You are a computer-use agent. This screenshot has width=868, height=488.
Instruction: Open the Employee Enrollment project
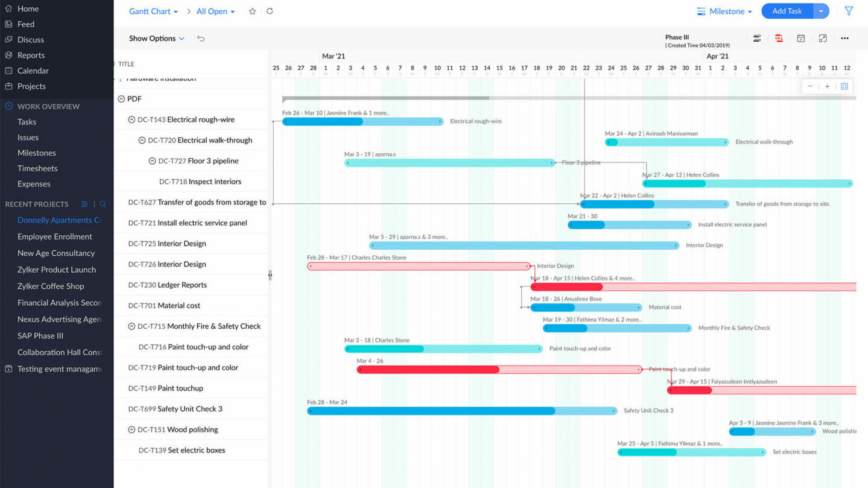pyautogui.click(x=55, y=237)
